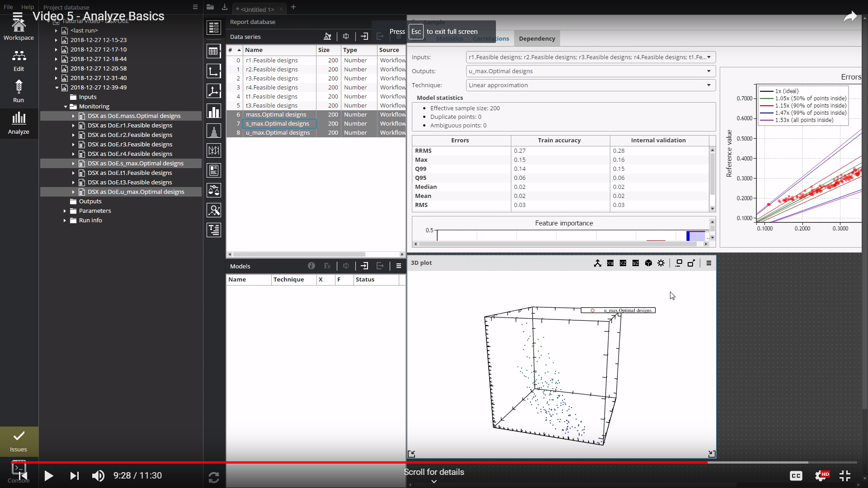868x488 pixels.
Task: Skip to the next video
Action: (x=75, y=476)
